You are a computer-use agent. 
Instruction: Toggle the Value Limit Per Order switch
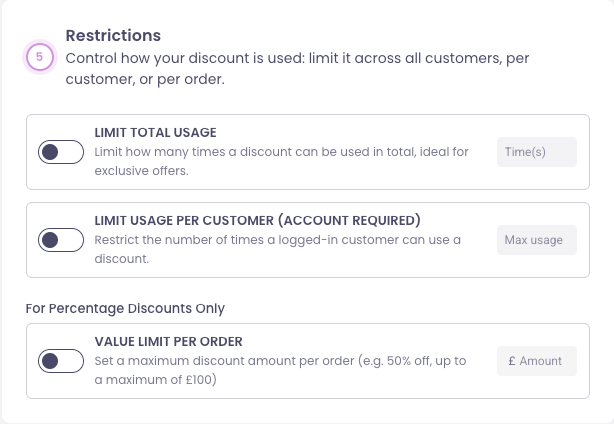61,361
